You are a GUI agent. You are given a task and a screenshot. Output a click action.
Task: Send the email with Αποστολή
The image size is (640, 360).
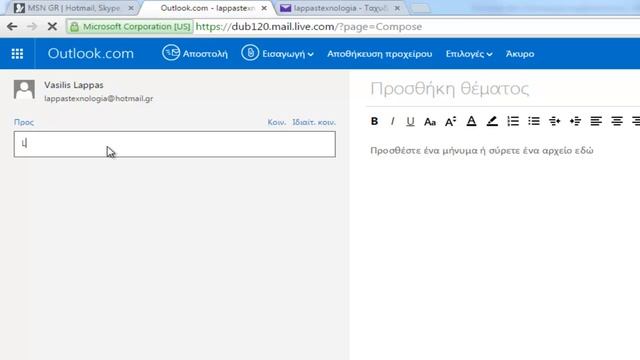tap(195, 53)
